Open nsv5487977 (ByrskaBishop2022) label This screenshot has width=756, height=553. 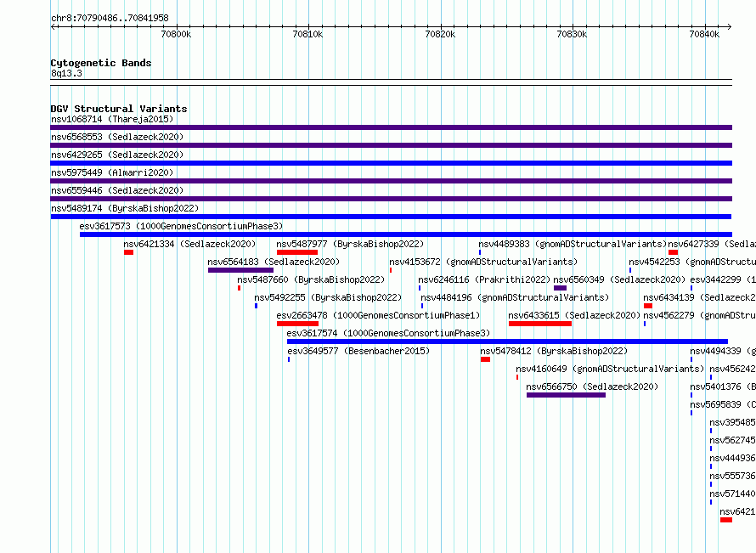click(350, 244)
